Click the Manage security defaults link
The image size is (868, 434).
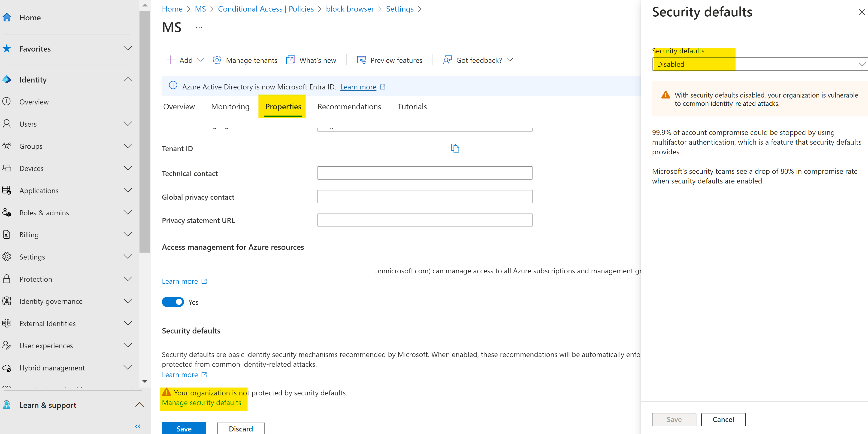tap(201, 403)
